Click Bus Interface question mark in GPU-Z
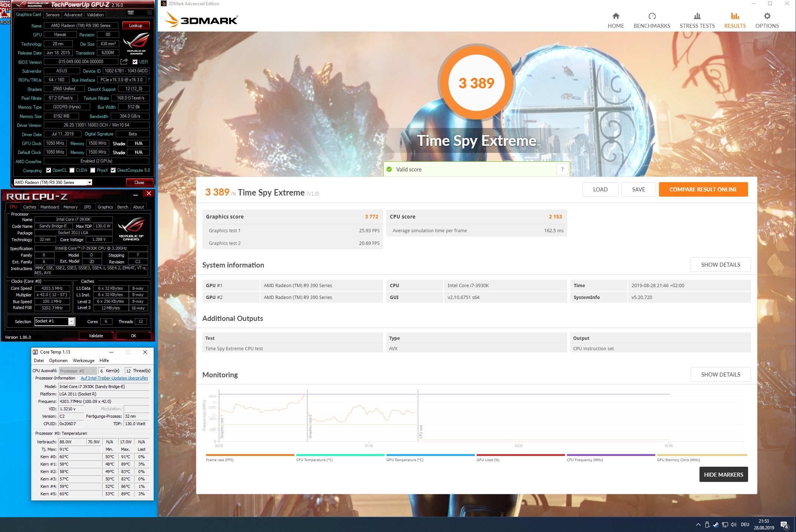The height and width of the screenshot is (532, 796). click(x=149, y=80)
